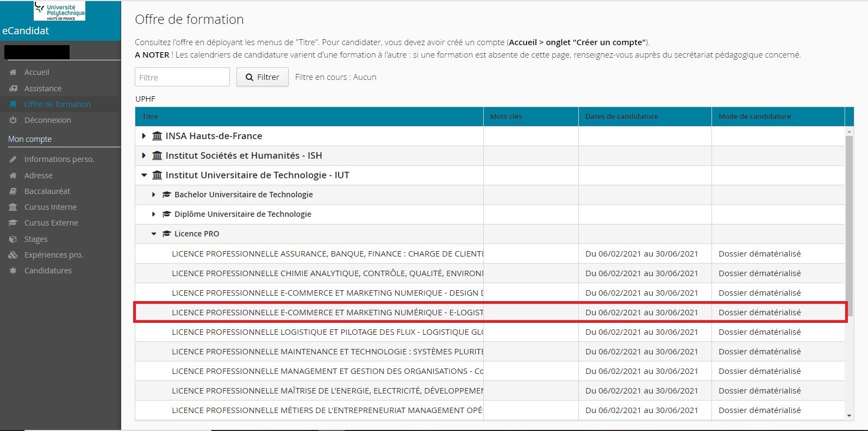Select the E-Commerce et Marketing Numerique - Design row

point(490,293)
